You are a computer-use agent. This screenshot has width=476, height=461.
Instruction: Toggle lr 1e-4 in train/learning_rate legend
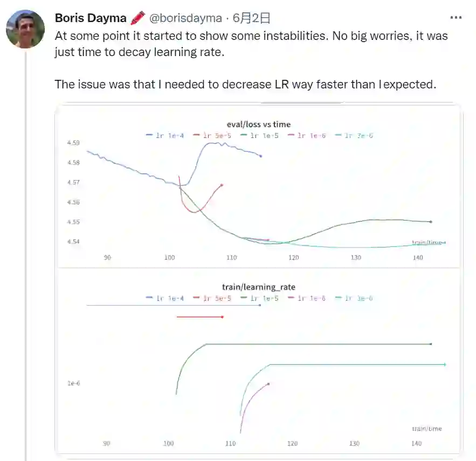click(165, 298)
